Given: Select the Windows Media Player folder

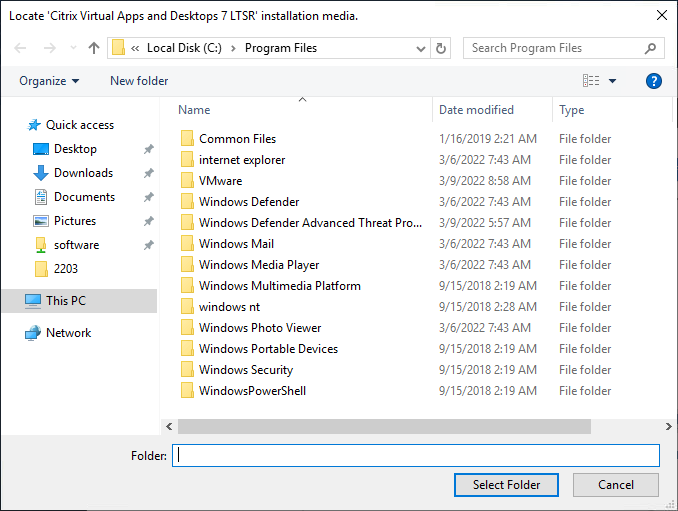Looking at the screenshot, I should click(x=258, y=265).
